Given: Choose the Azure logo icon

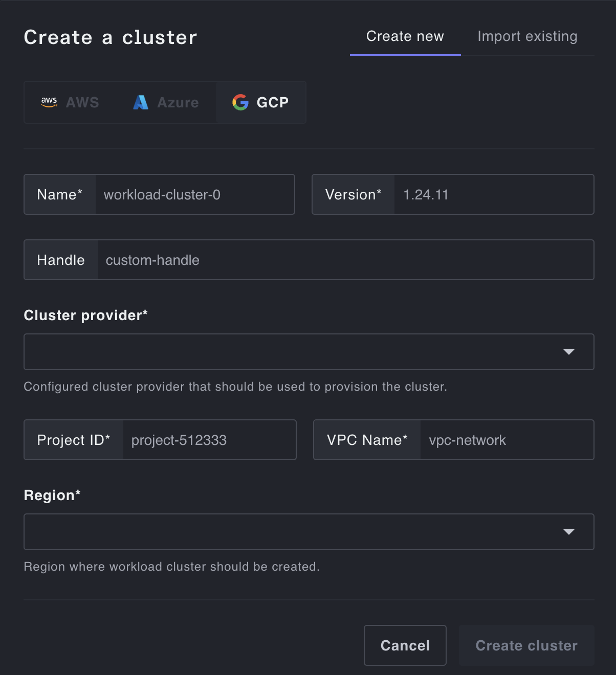Looking at the screenshot, I should point(141,102).
